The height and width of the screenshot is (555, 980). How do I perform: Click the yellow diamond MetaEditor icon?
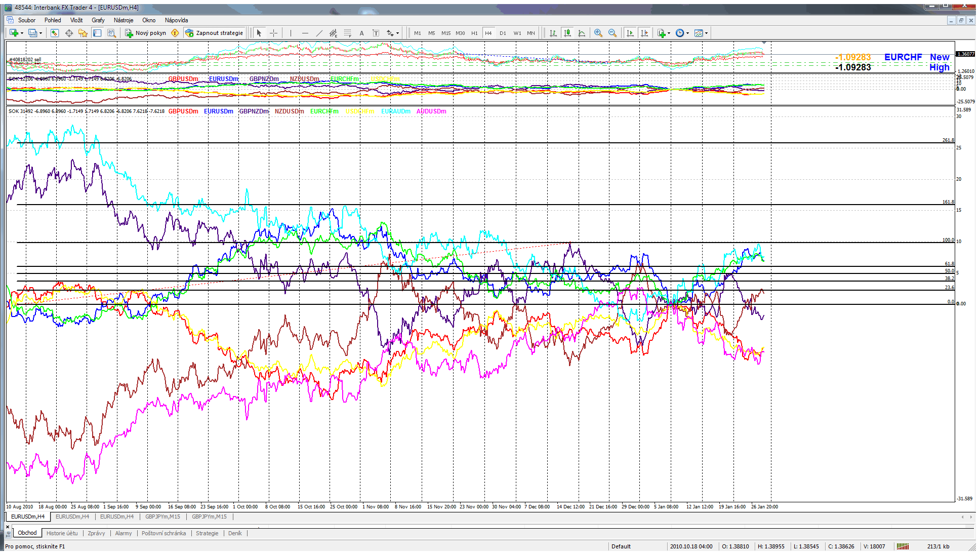pos(175,33)
